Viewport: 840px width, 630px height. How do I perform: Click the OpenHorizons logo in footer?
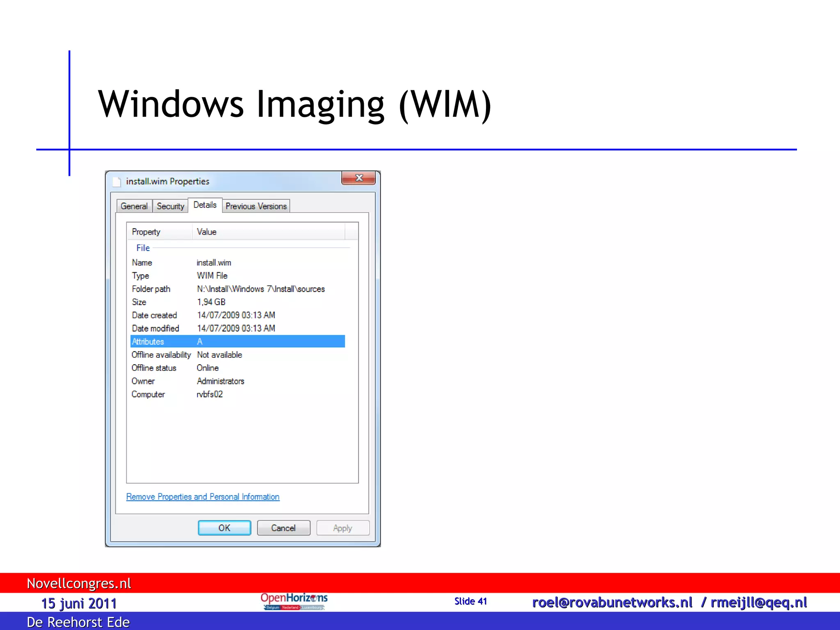tap(294, 601)
